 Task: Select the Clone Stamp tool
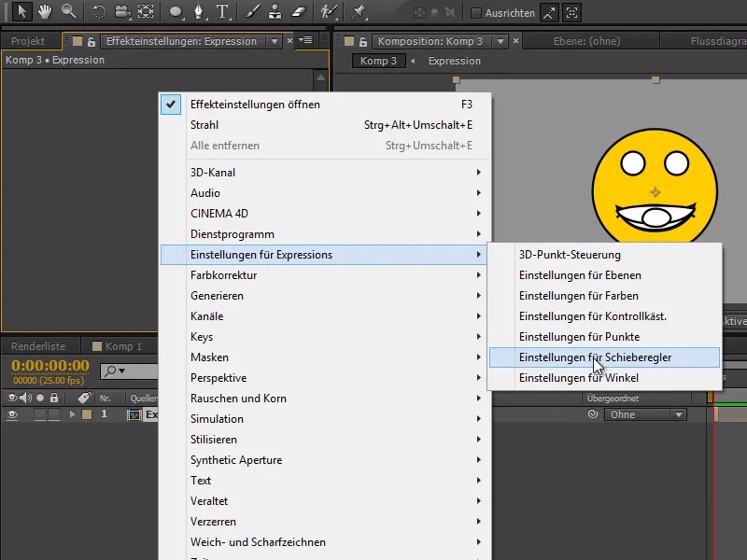point(275,12)
